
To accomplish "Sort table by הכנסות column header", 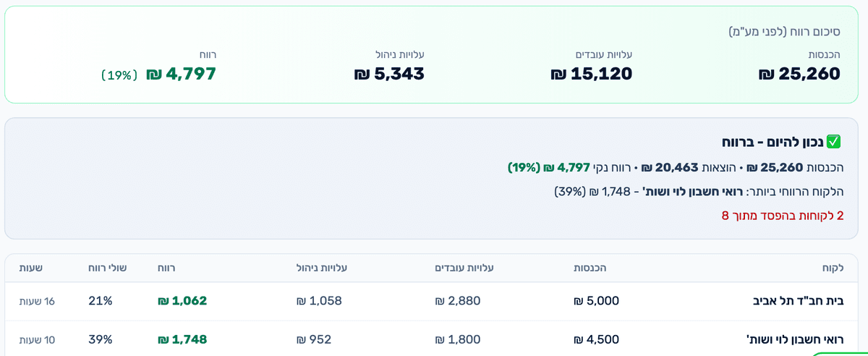I will coord(590,268).
